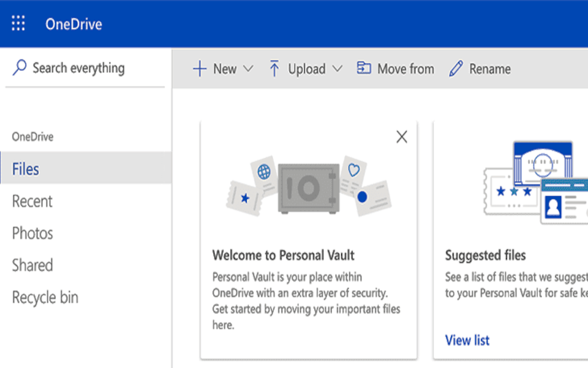The height and width of the screenshot is (368, 588).
Task: Click the Upload arrow icon
Action: point(274,69)
